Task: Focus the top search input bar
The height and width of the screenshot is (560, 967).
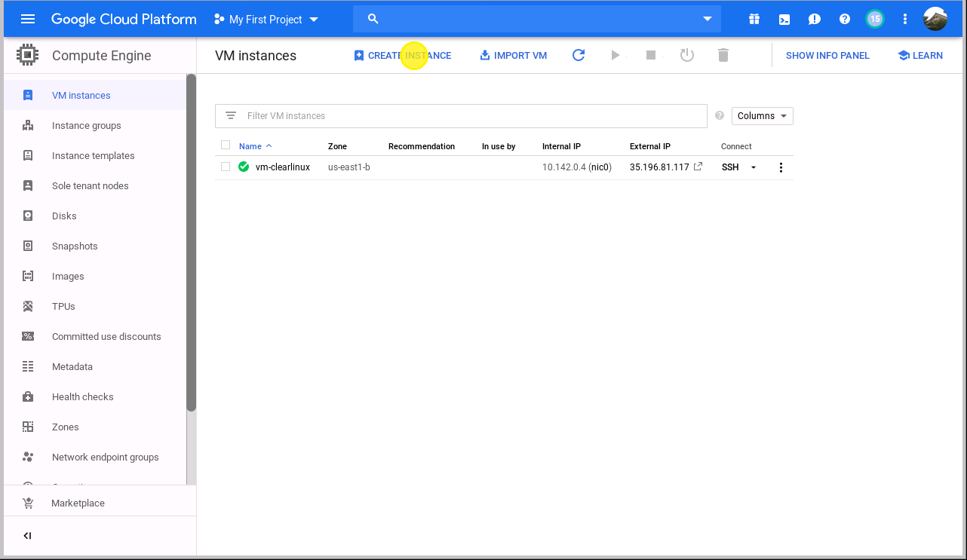Action: click(x=537, y=19)
